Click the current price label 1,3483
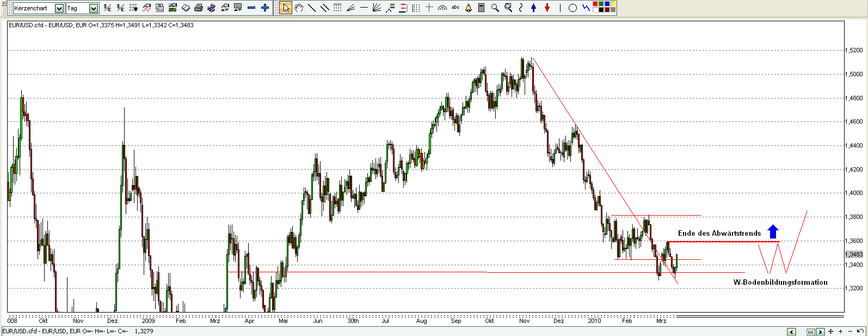 click(854, 254)
